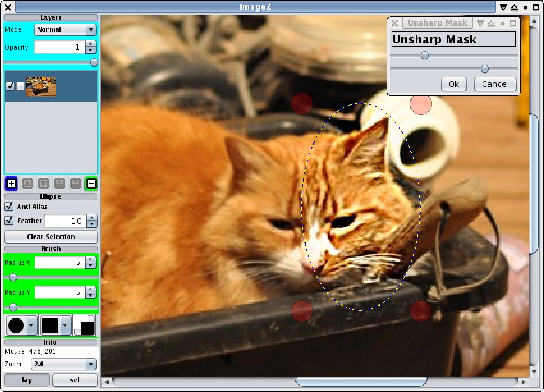This screenshot has height=392, width=544.
Task: Maximize the Unsharp Mask dialog
Action: (x=513, y=23)
